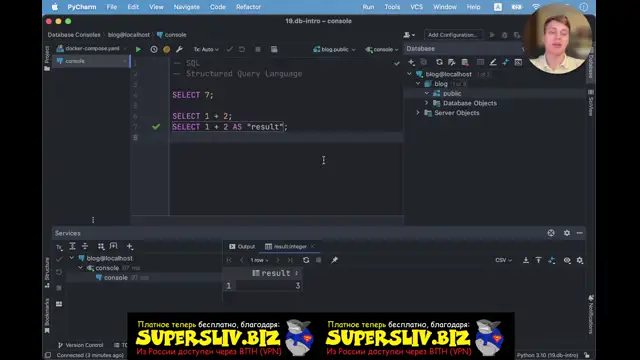This screenshot has width=640, height=360.
Task: Click the circled X icon in Services header
Action: (x=551, y=233)
